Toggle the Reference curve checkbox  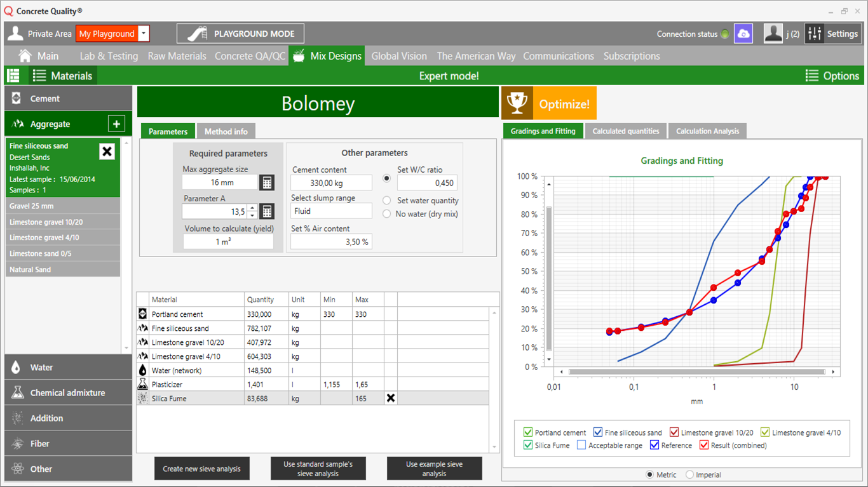[x=654, y=445]
